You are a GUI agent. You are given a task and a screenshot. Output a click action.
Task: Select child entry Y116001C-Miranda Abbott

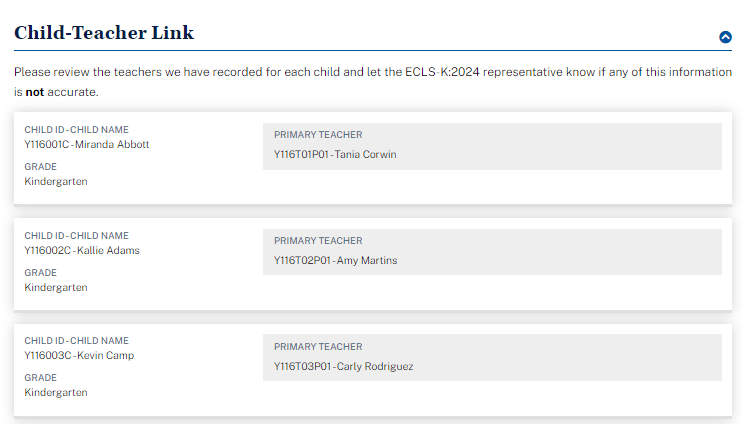click(87, 144)
